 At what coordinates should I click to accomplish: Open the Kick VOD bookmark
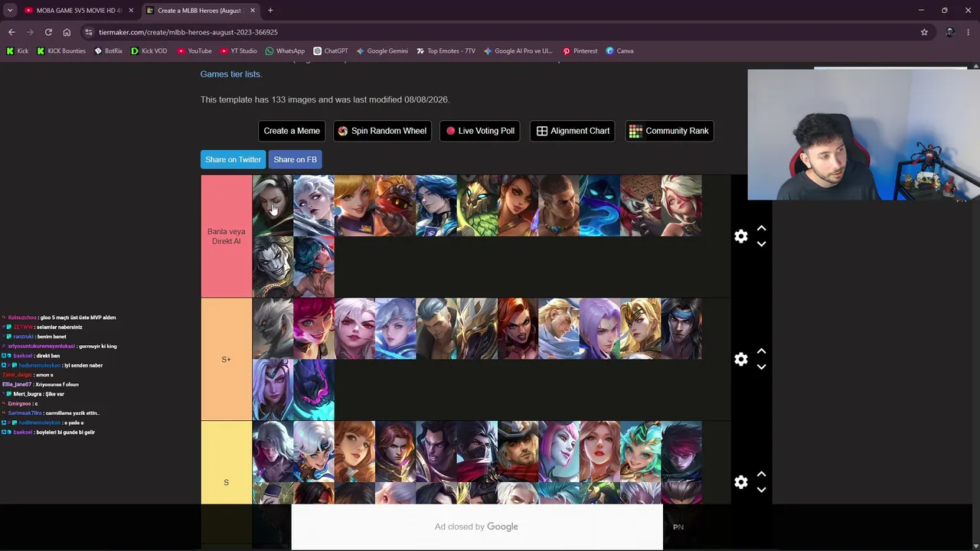(149, 51)
